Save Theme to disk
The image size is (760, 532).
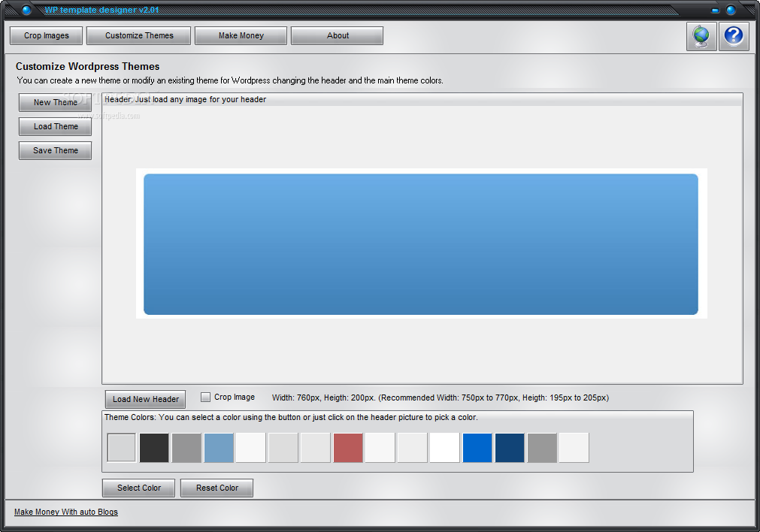(x=56, y=151)
